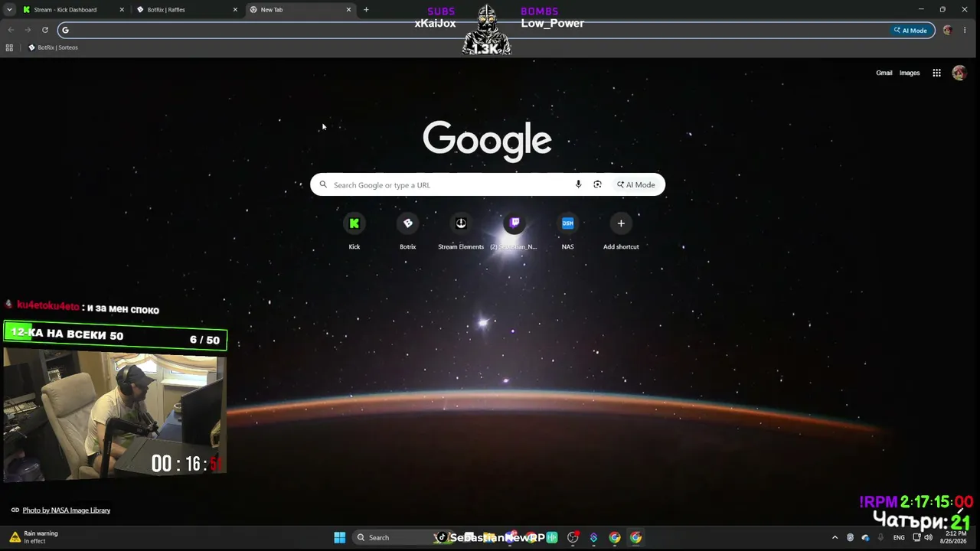
Task: Go back to the previous page
Action: coord(11,31)
